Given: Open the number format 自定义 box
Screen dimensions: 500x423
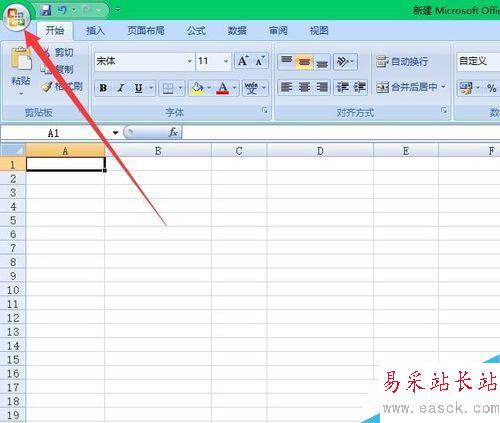Looking at the screenshot, I should pos(478,61).
